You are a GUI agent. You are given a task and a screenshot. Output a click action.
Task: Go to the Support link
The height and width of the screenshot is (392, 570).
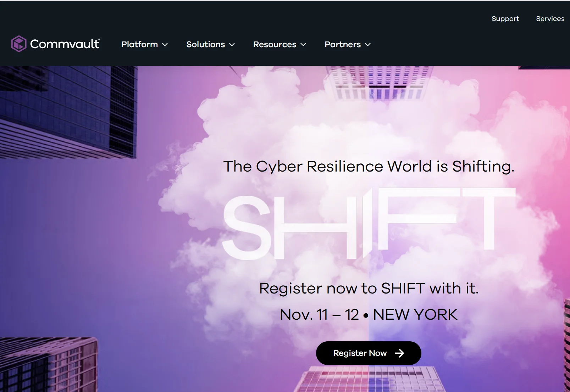(x=505, y=19)
